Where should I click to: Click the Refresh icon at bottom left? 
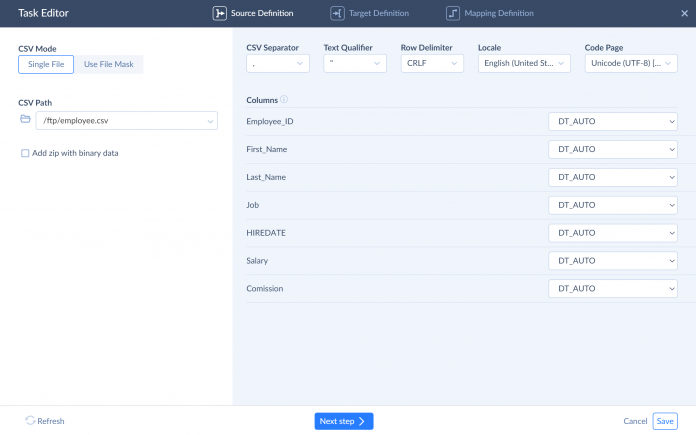click(x=30, y=421)
